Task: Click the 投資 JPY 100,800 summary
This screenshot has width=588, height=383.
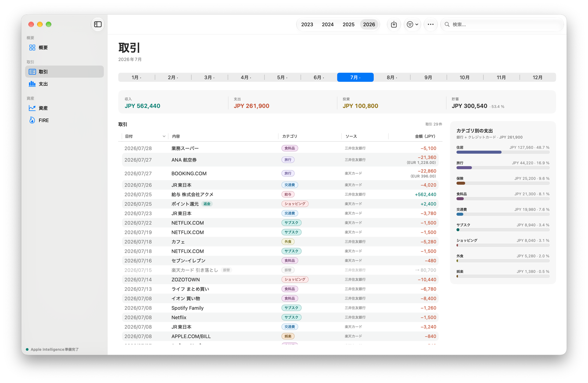Action: (x=360, y=104)
